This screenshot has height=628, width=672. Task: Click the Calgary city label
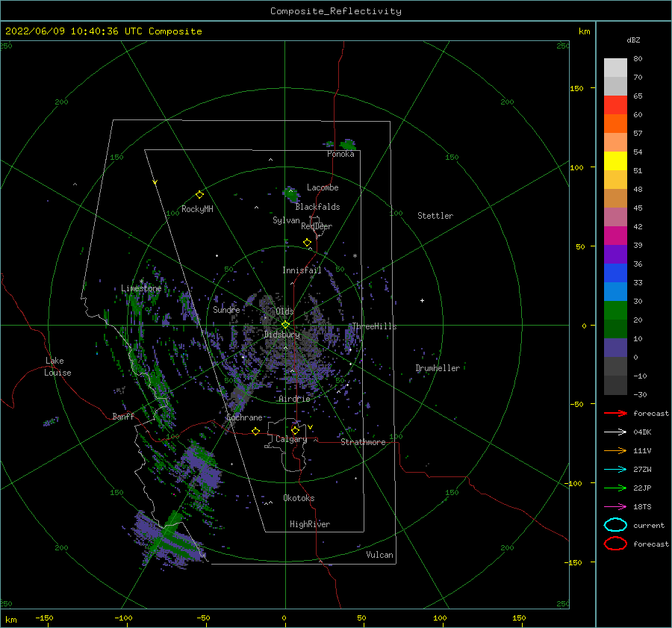pos(291,439)
